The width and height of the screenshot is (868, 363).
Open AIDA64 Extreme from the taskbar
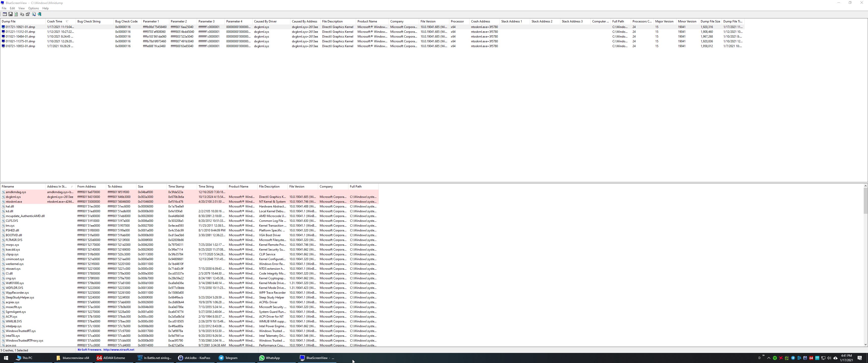pos(111,358)
